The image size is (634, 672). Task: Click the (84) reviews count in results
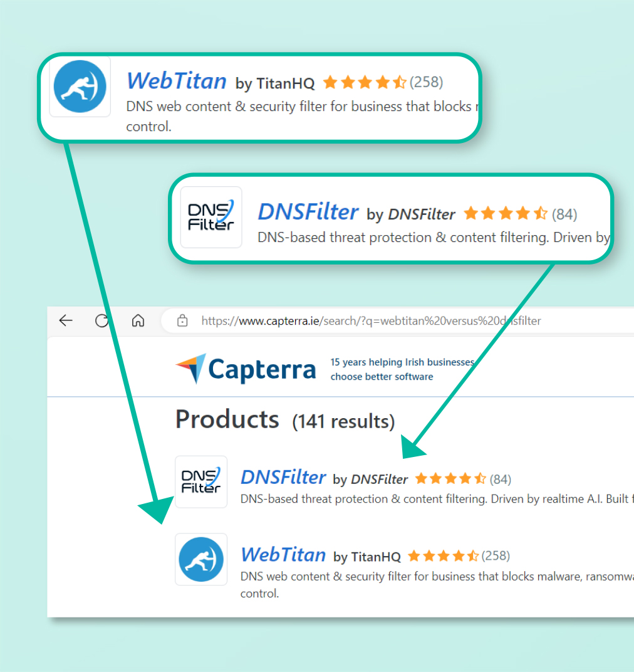[x=501, y=479]
